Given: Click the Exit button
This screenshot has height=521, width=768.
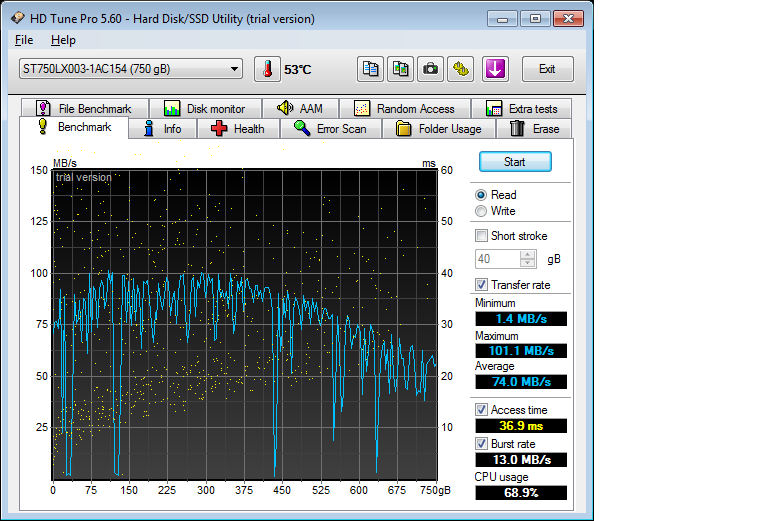Looking at the screenshot, I should (x=547, y=69).
